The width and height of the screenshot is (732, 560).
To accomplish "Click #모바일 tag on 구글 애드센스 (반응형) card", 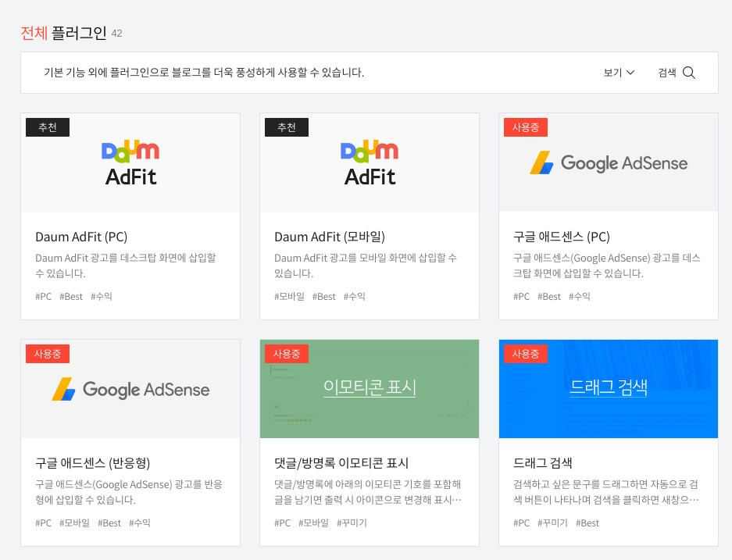I will 75,523.
